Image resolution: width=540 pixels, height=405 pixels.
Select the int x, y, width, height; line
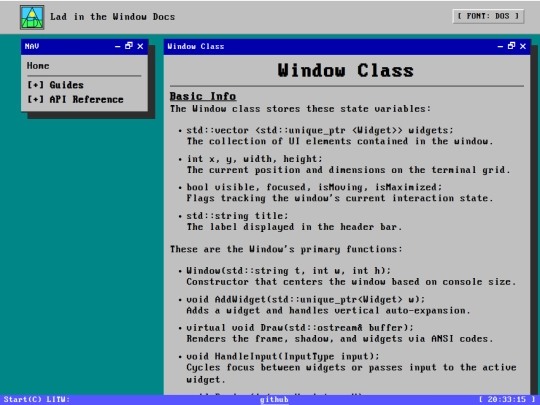tap(255, 159)
